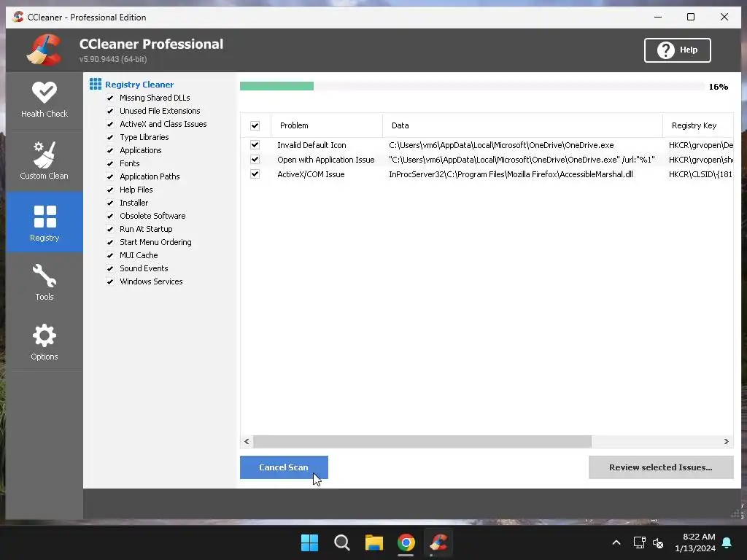Screen dimensions: 747x560
Task: Select the Registry sidebar icon
Action: pos(44,222)
